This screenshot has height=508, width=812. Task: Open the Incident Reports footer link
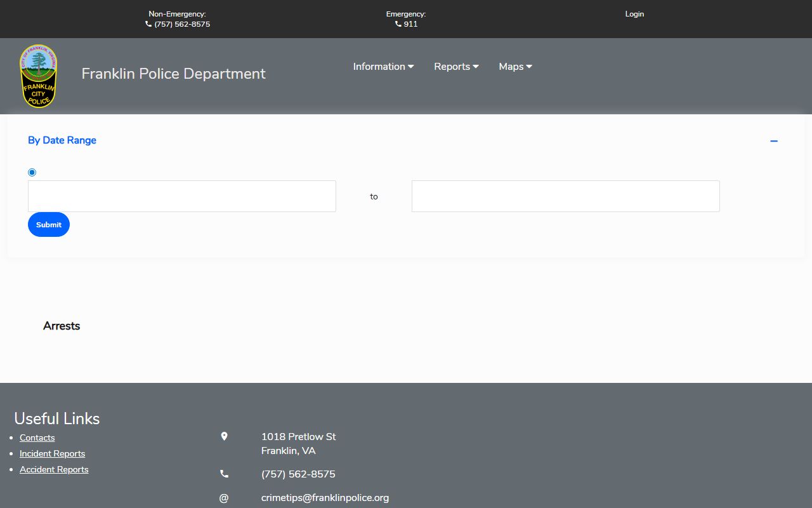(x=52, y=453)
